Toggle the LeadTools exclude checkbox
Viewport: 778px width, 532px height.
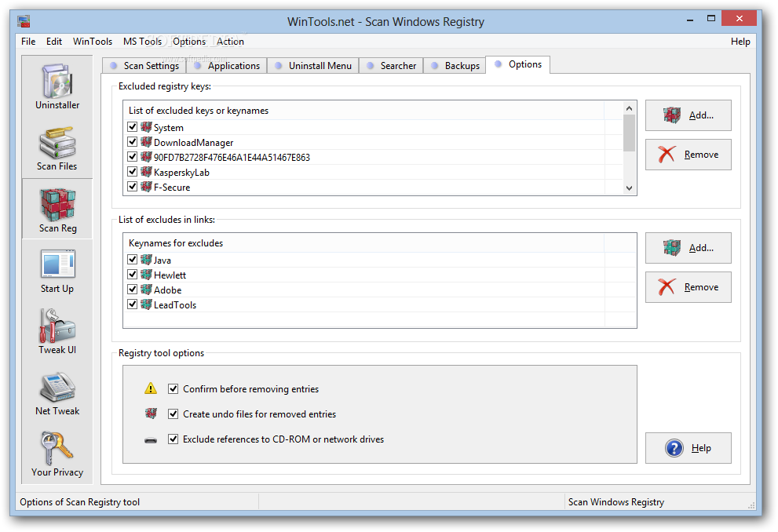click(133, 304)
